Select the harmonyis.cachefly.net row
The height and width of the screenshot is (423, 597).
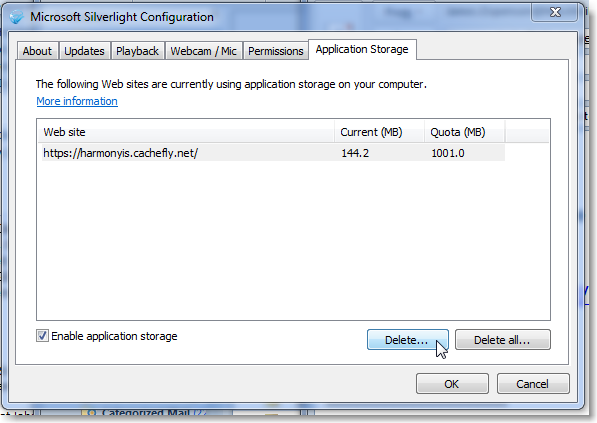(x=273, y=153)
